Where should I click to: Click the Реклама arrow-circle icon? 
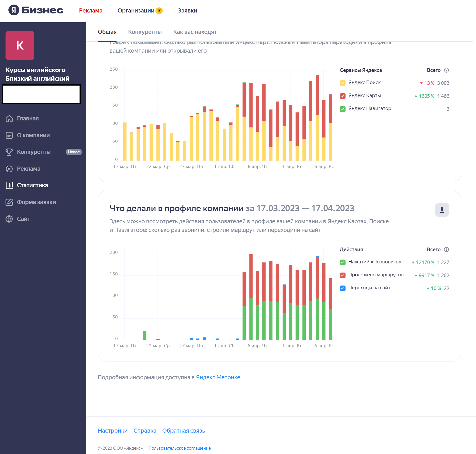(9, 169)
